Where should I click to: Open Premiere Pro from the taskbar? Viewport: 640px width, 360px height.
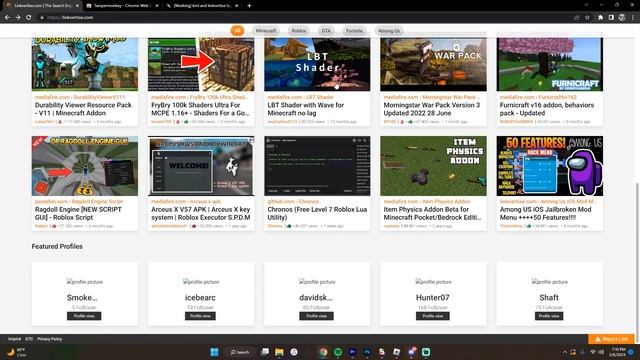(353, 352)
